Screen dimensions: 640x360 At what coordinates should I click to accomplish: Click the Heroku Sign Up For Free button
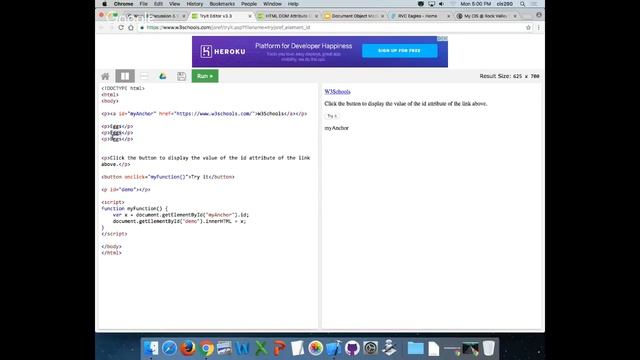[399, 51]
